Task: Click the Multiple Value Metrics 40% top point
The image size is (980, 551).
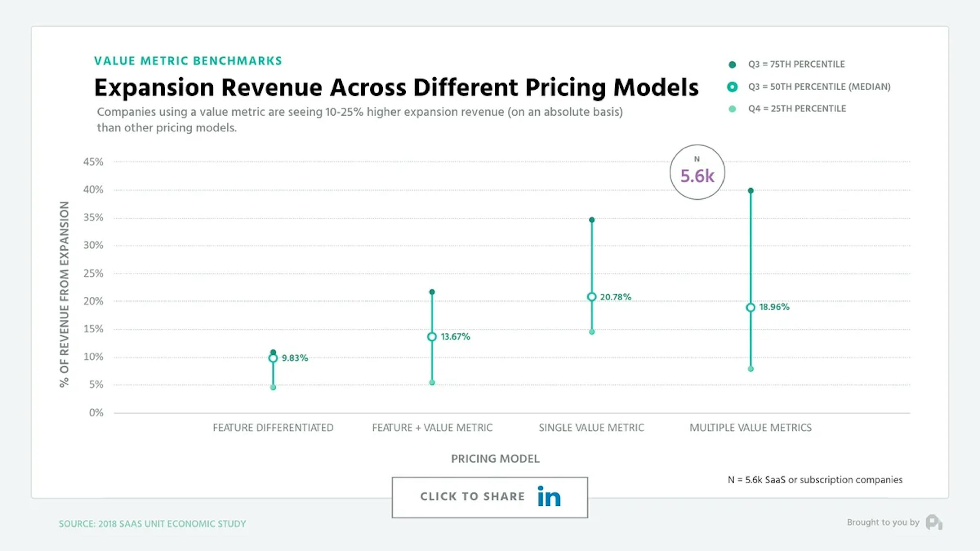Action: 751,191
